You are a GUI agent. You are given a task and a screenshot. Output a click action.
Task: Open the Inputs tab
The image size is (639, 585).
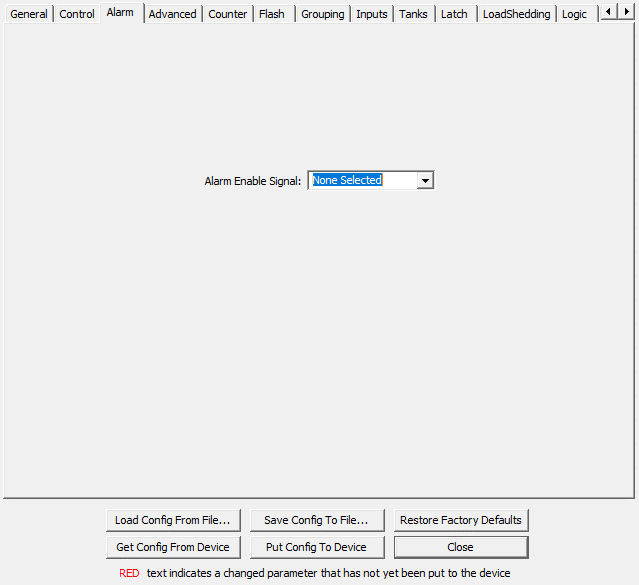(372, 14)
